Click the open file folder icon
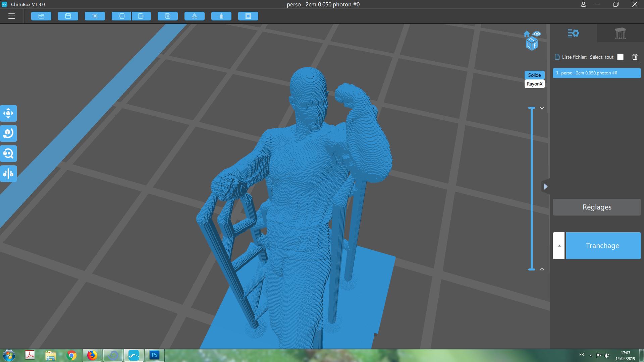The height and width of the screenshot is (362, 644). tap(41, 16)
